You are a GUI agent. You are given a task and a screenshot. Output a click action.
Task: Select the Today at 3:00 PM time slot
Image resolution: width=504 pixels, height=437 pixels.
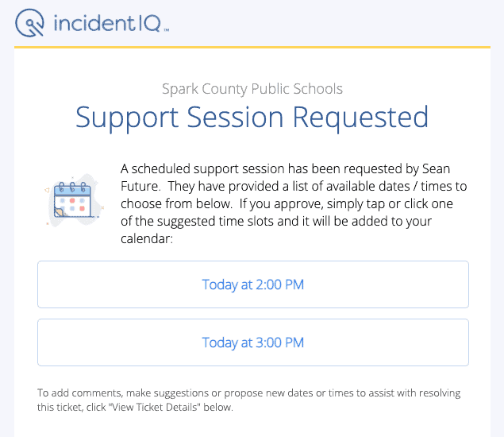click(253, 342)
